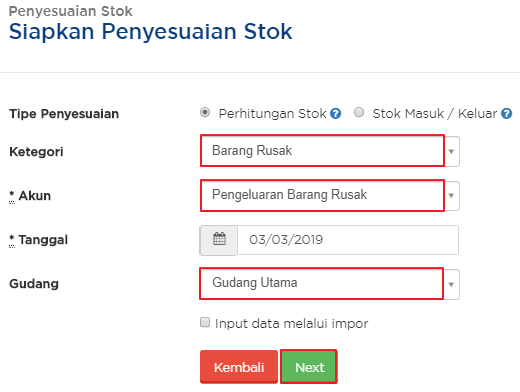Click the calendar icon for Tanggal
This screenshot has height=392, width=520.
point(219,240)
